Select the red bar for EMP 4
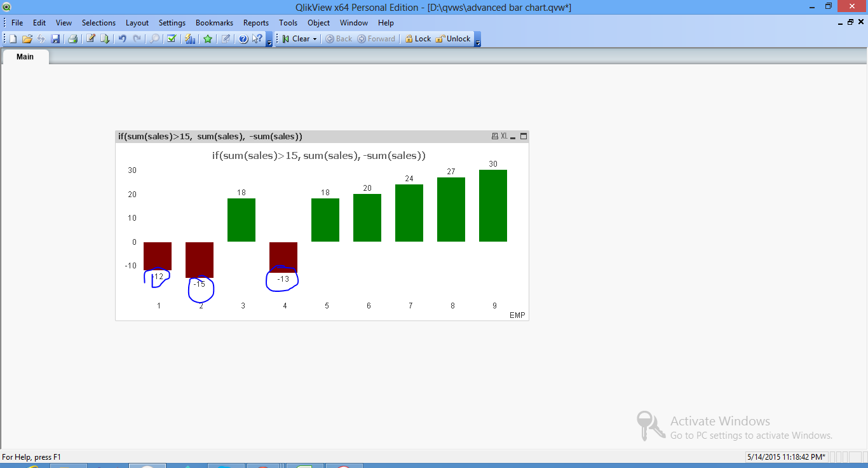 [283, 258]
